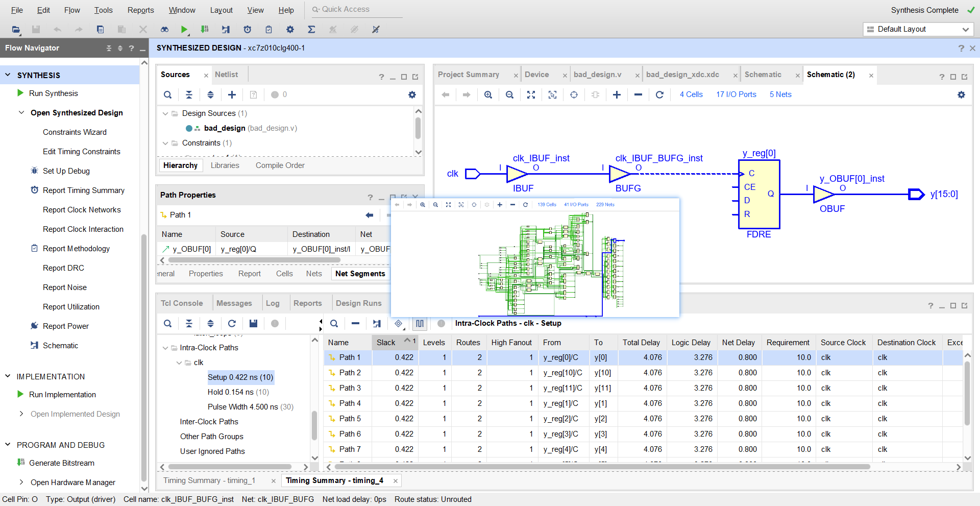Screen dimensions: 980x506
Task: Click Pulse Width 4.500 ns tree item
Action: coord(250,407)
